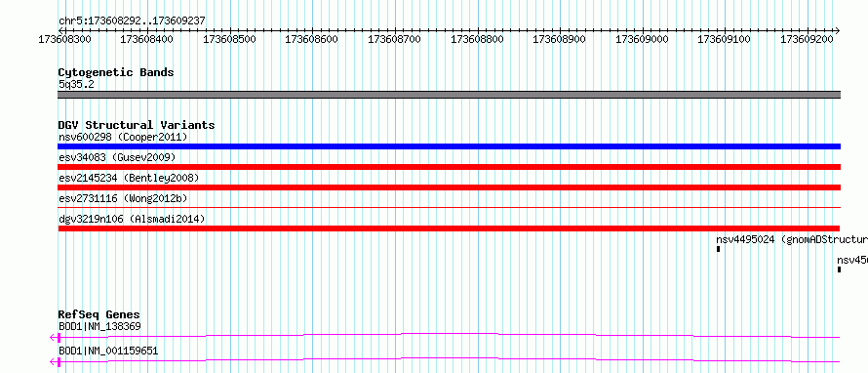The height and width of the screenshot is (373, 868).
Task: Click the DGV Structural Variants track title
Action: (x=137, y=125)
